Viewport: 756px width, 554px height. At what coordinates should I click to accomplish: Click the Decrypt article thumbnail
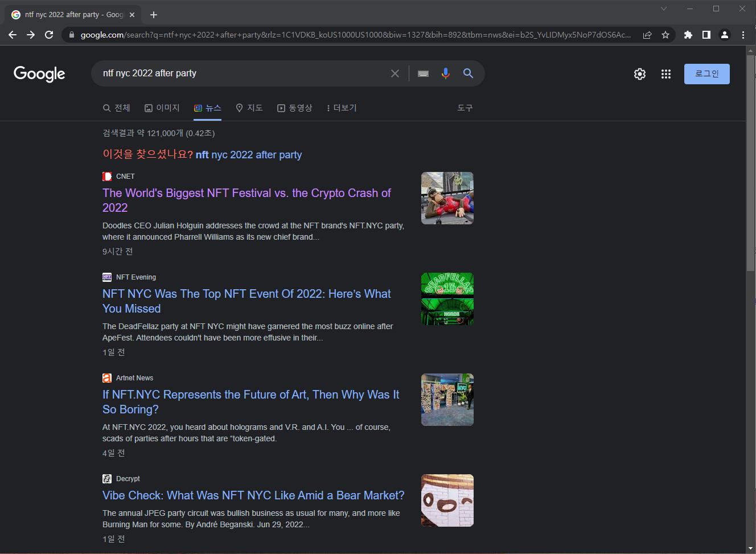pyautogui.click(x=447, y=500)
